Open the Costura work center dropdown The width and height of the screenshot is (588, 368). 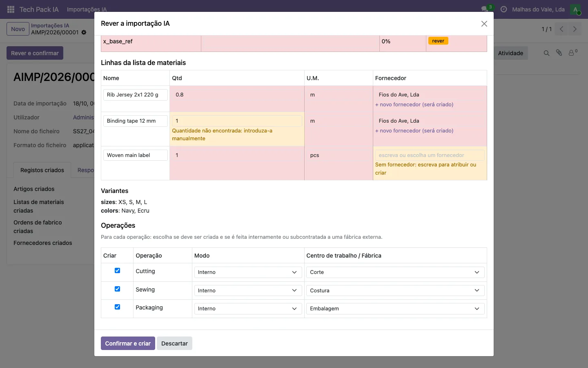point(395,290)
